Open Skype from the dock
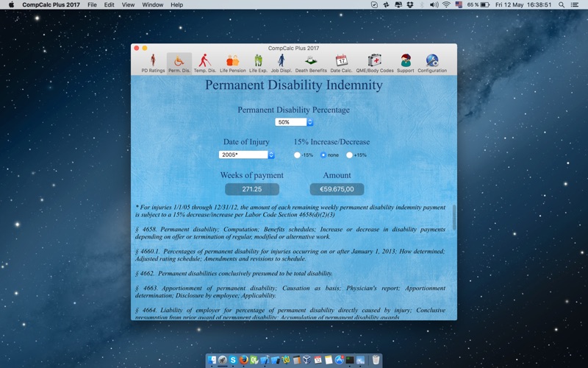This screenshot has height=368, width=588. [x=233, y=360]
